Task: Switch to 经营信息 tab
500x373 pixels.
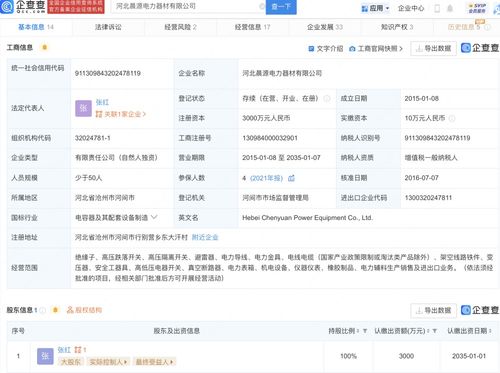Action: pyautogui.click(x=252, y=27)
